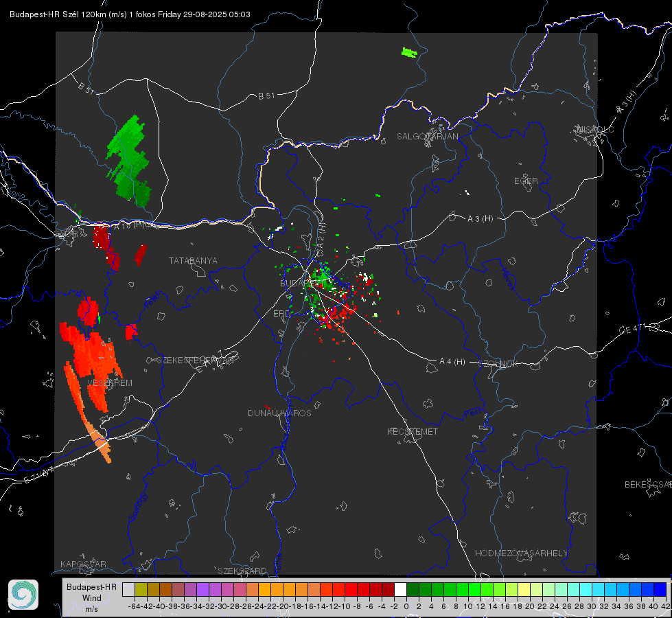The height and width of the screenshot is (618, 672).
Task: Click the SZEKSZÁRD city label
Action: click(x=242, y=571)
